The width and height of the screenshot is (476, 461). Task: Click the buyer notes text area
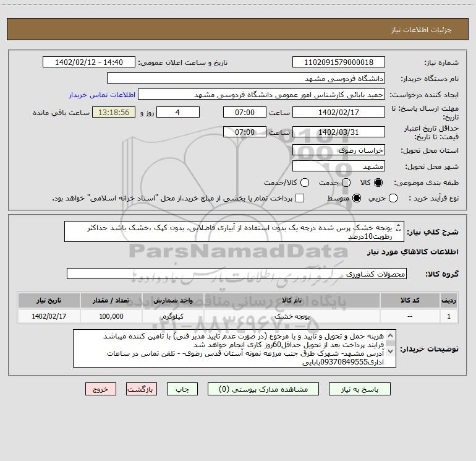coord(234,348)
